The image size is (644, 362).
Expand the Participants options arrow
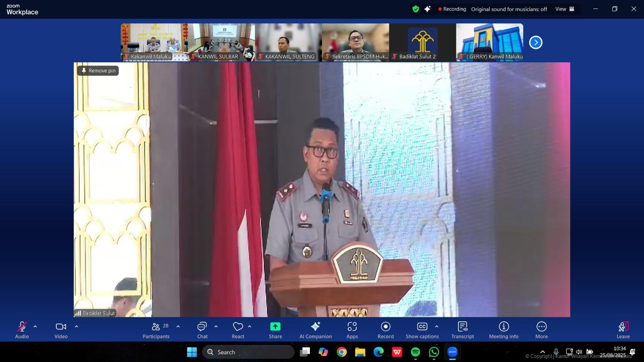tap(178, 327)
